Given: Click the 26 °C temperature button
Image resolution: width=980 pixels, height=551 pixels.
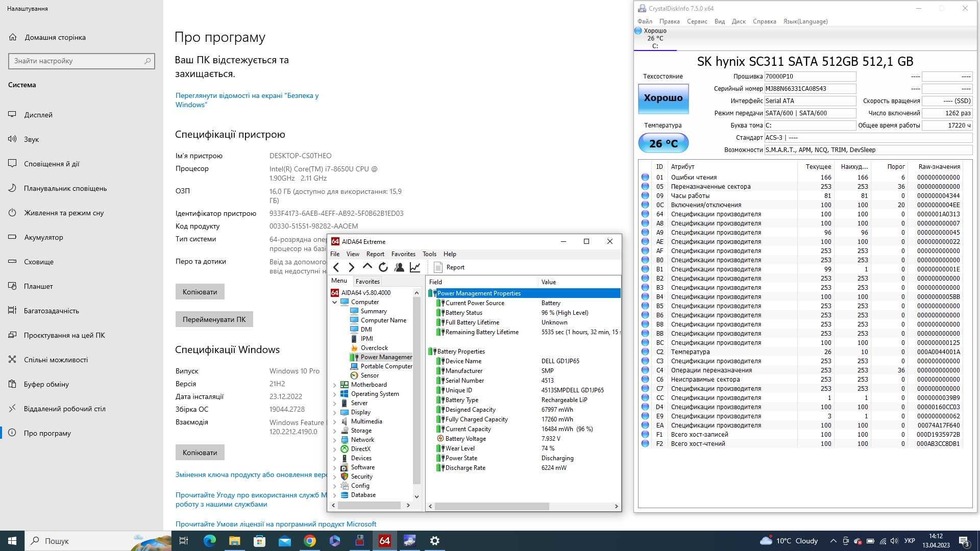Looking at the screenshot, I should [x=663, y=143].
